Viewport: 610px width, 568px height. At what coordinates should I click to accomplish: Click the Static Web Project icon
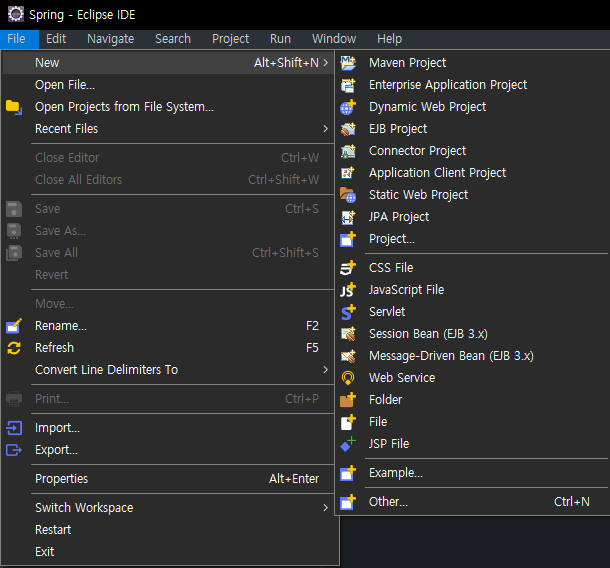(348, 195)
